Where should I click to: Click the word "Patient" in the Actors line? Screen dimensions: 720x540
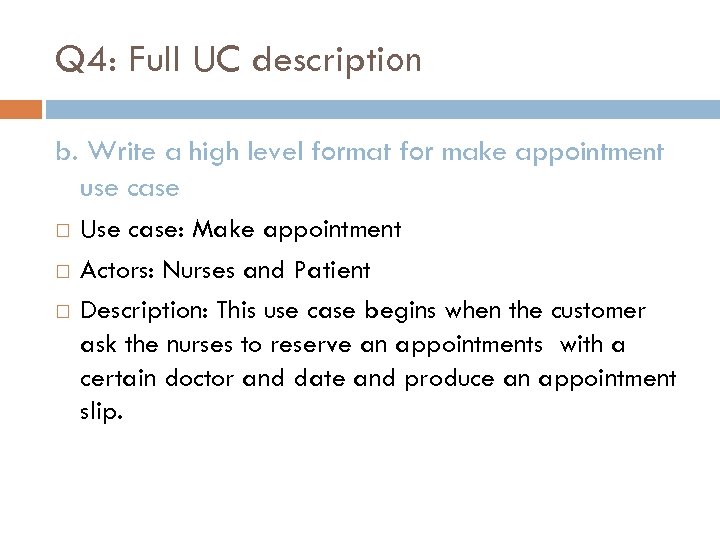(x=333, y=270)
